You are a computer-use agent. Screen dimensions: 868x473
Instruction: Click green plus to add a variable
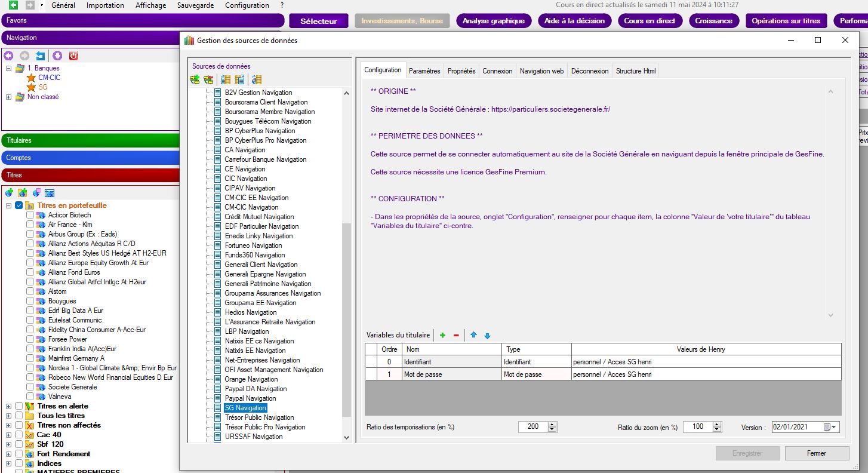[442, 336]
